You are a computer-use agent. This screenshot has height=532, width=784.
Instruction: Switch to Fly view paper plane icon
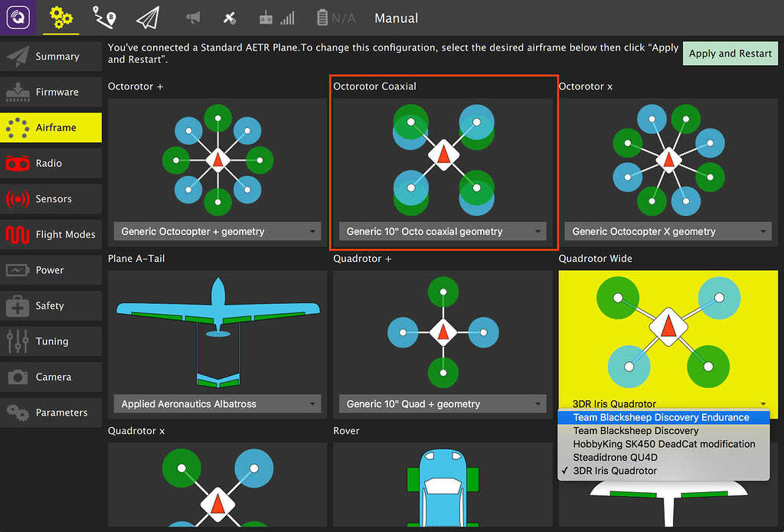[x=147, y=18]
